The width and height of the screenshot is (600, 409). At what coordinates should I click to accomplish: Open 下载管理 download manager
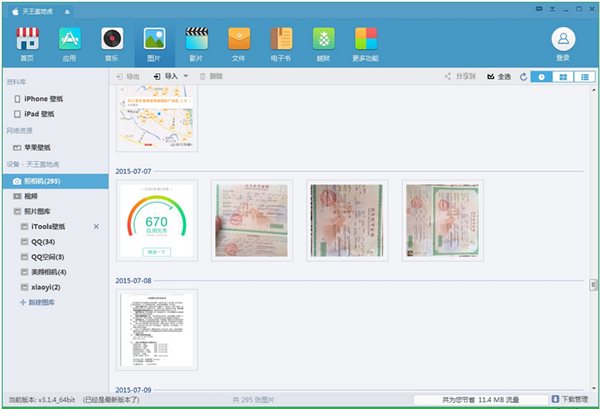pos(568,398)
